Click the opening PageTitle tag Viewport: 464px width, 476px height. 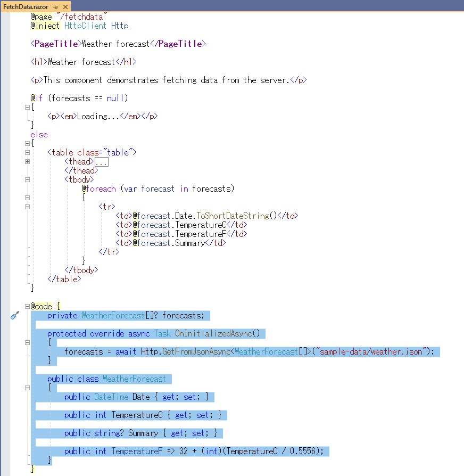[56, 44]
